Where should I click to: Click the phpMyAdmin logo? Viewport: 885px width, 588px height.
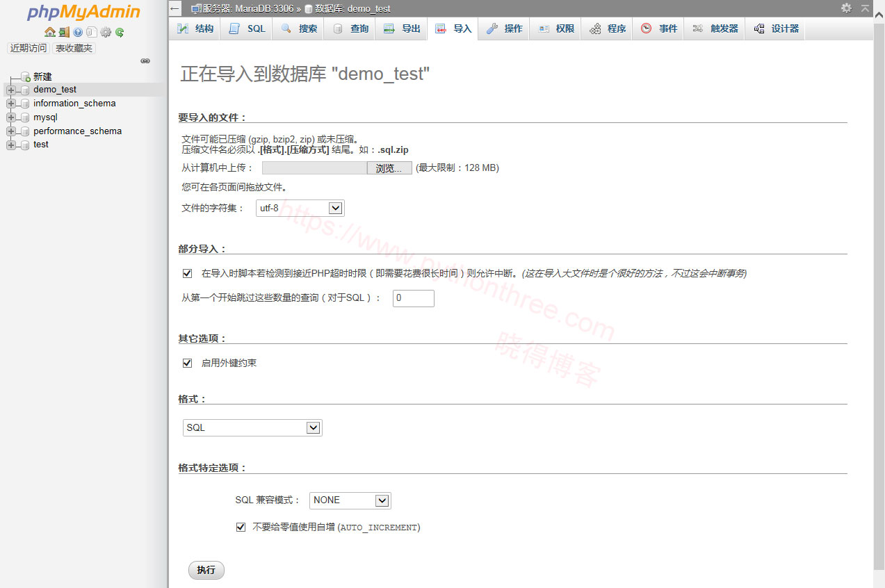pyautogui.click(x=84, y=13)
